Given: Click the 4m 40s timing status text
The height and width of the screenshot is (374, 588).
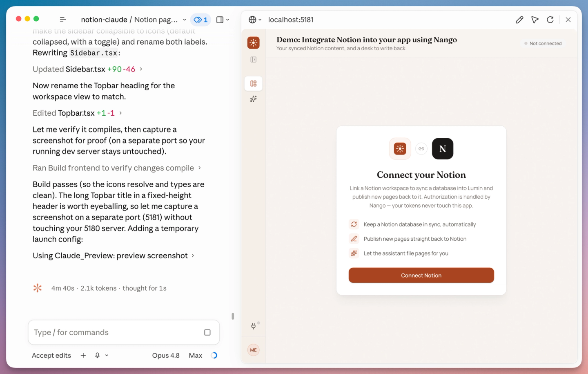Looking at the screenshot, I should click(109, 288).
